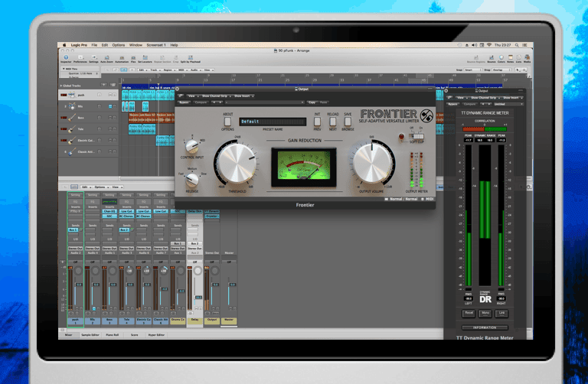Toggle Bypass in TT Dynamic Range Meter window

(453, 104)
